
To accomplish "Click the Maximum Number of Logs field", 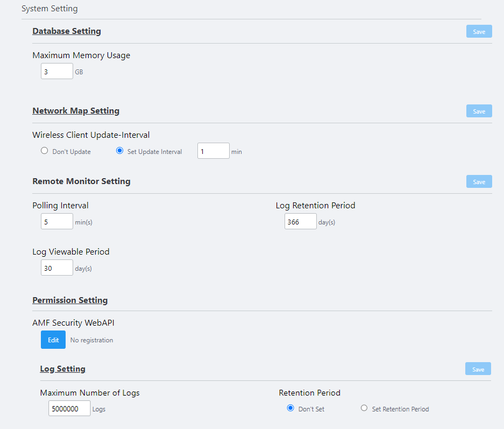I will (x=70, y=409).
